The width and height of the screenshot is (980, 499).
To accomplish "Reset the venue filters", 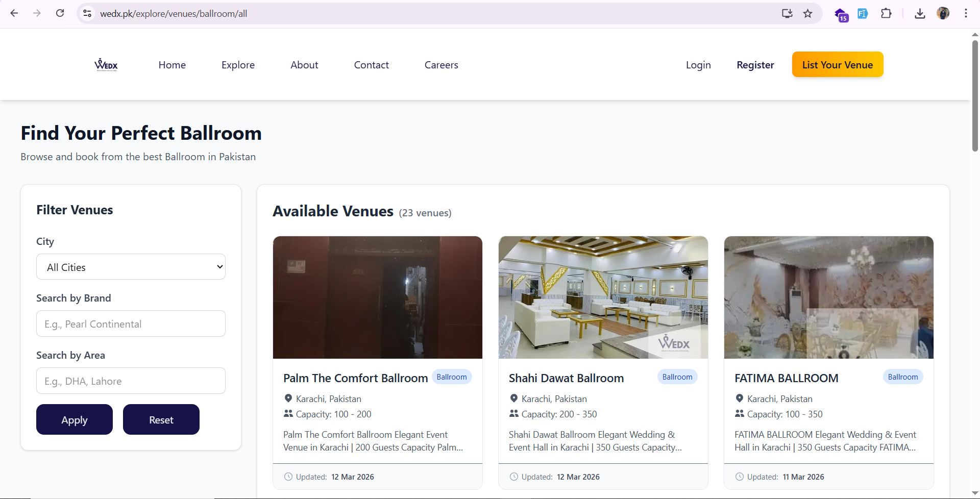I will click(161, 419).
